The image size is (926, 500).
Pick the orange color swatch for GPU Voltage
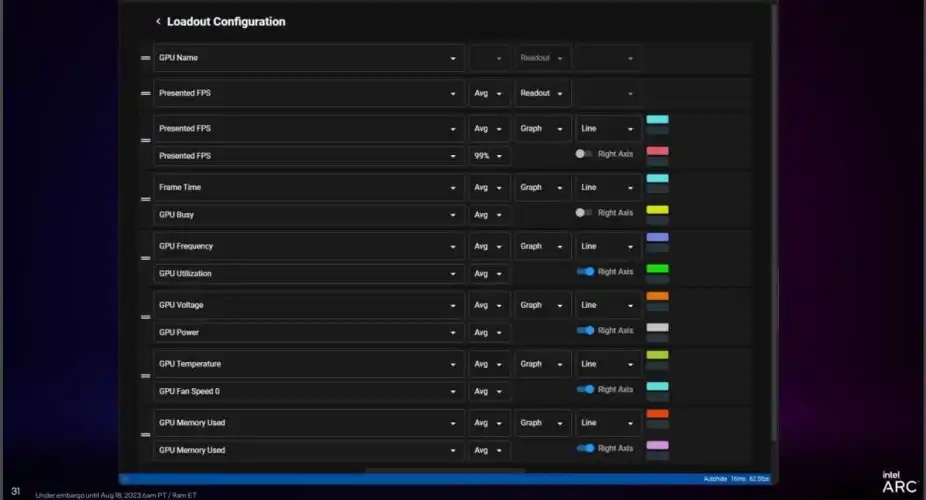[657, 296]
